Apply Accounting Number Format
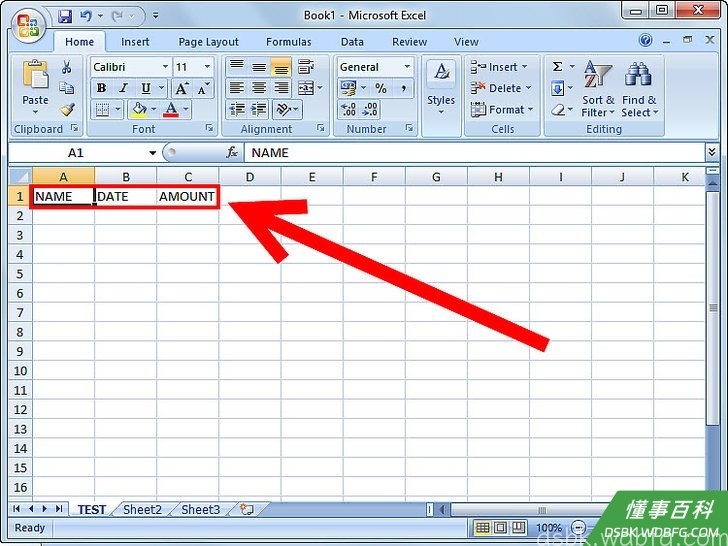 point(348,88)
